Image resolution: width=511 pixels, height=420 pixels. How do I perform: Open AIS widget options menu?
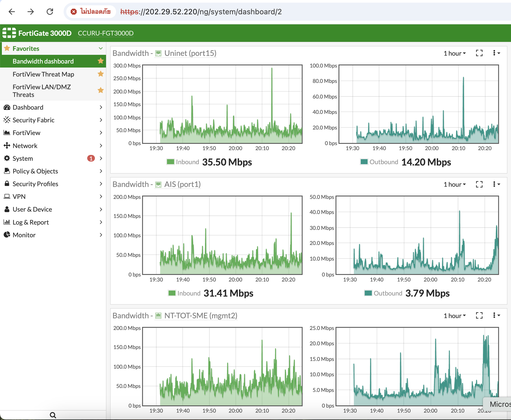tap(496, 184)
